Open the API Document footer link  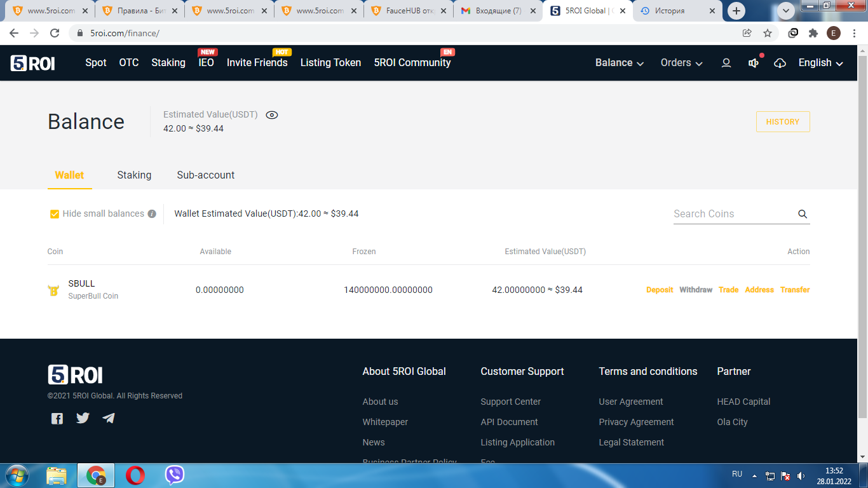click(x=510, y=422)
